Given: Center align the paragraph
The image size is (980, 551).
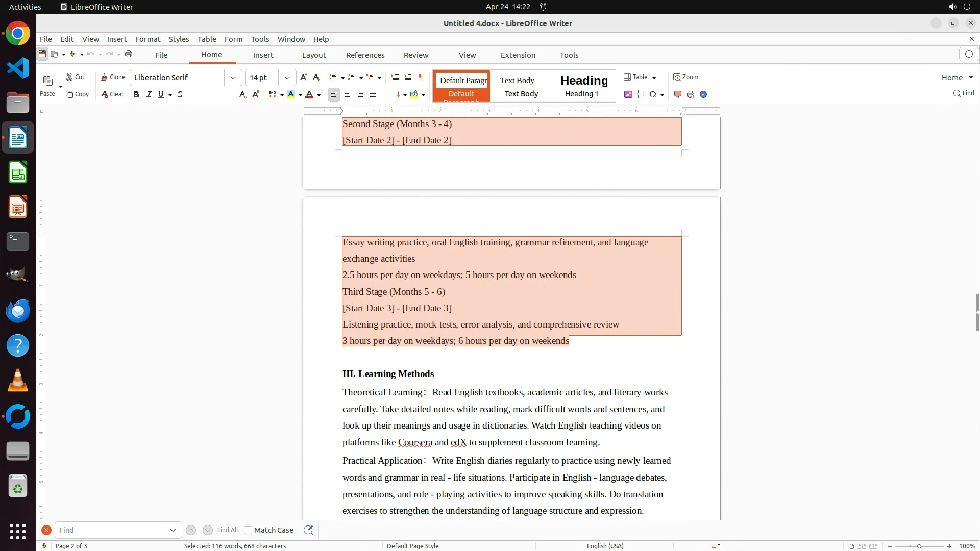Looking at the screenshot, I should click(347, 94).
